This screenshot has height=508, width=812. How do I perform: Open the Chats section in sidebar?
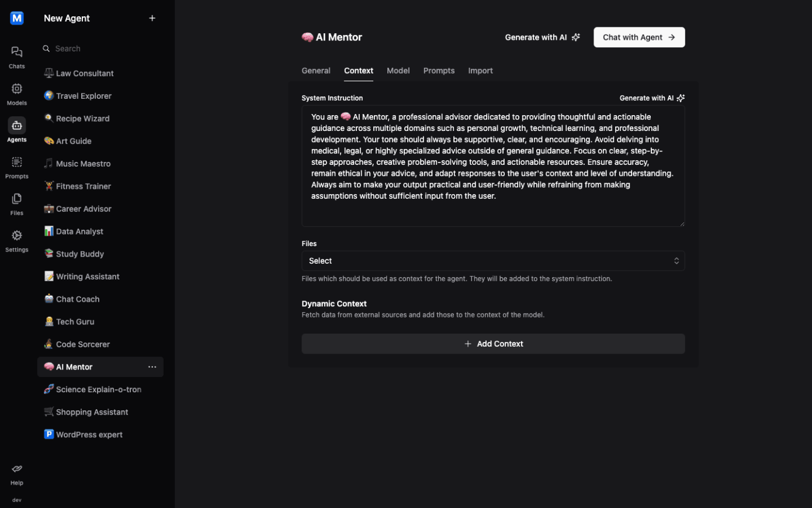click(16, 57)
